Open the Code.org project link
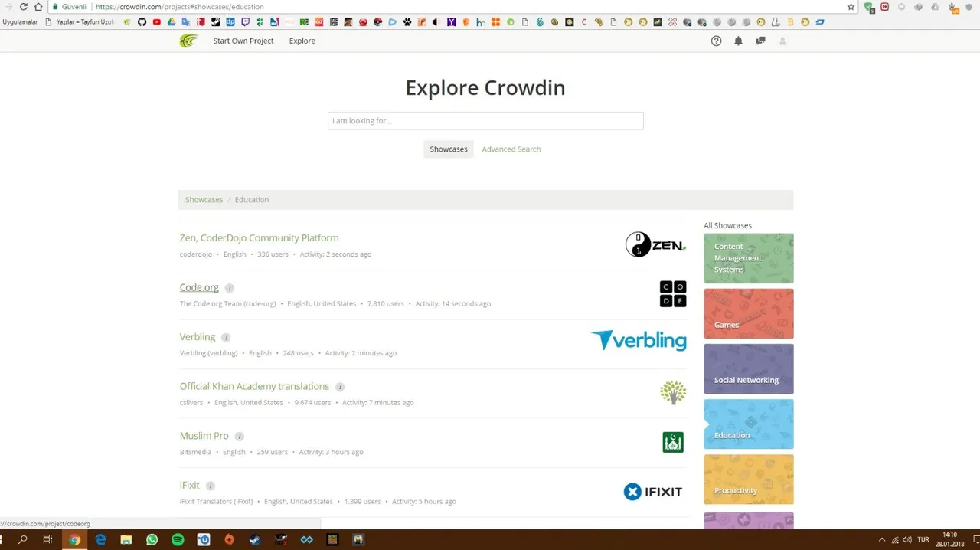 [x=199, y=288]
